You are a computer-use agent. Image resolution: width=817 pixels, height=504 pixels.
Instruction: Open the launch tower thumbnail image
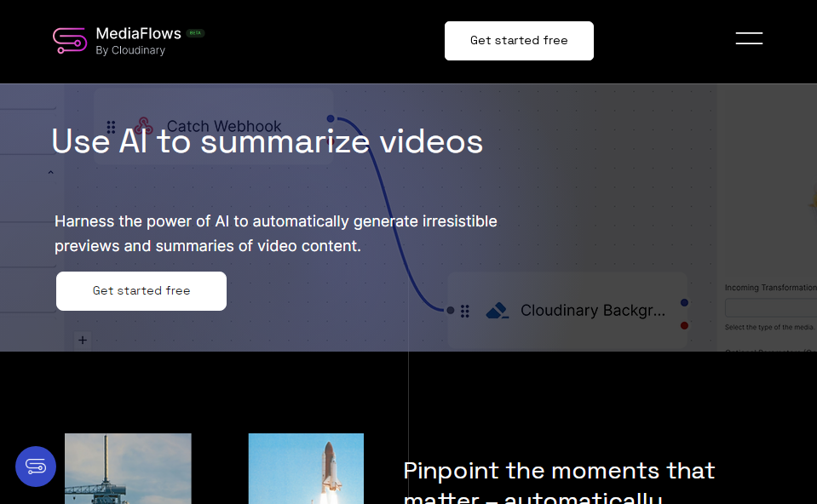128,468
